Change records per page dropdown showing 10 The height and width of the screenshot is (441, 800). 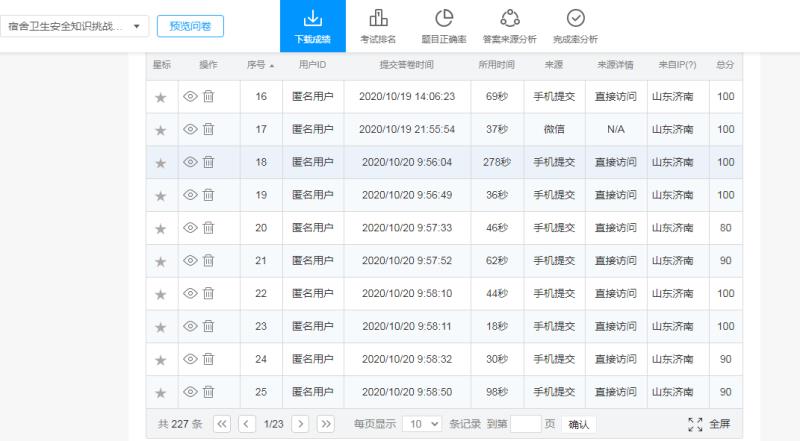click(422, 424)
